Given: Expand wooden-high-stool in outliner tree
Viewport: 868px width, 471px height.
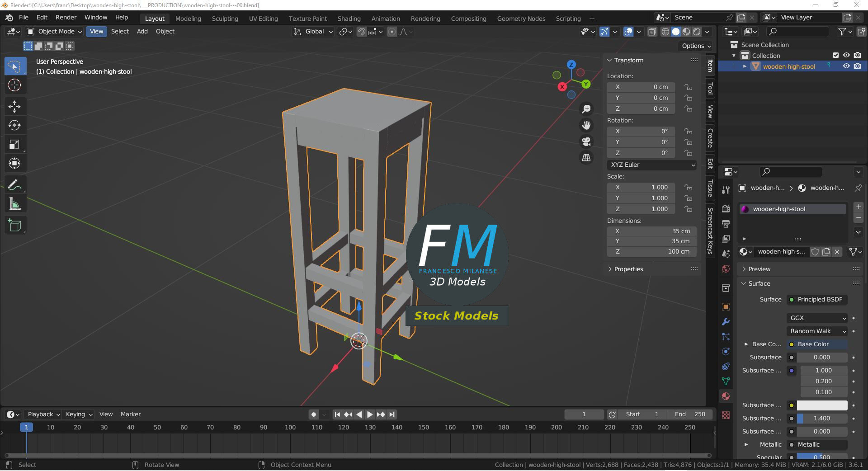Looking at the screenshot, I should click(x=745, y=66).
